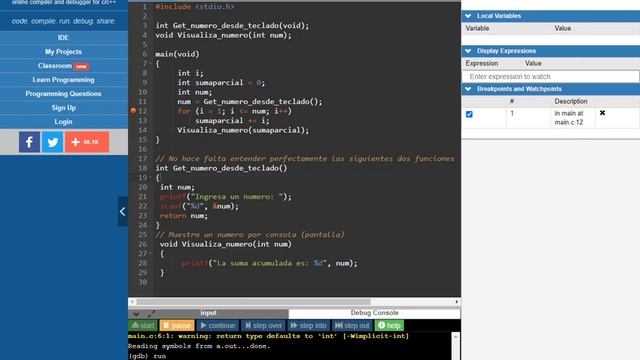Collapse the Local Variables panel
Screen dimensions: 640x360
(468, 16)
